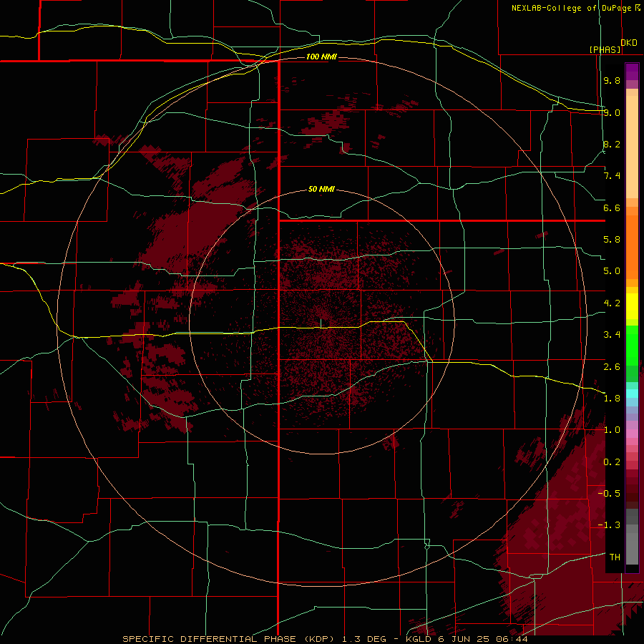Pick the purple band atop the color scale
Screen dimensions: 644x644
[632, 72]
